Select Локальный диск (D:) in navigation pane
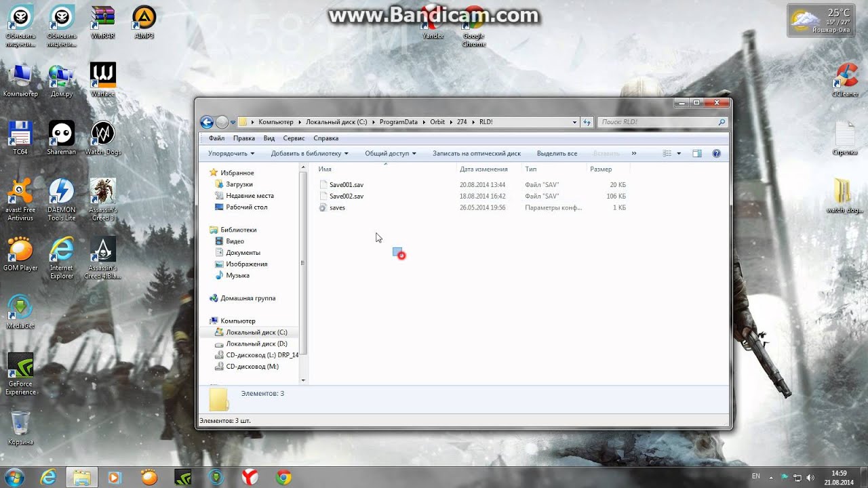Image resolution: width=868 pixels, height=488 pixels. pos(256,344)
